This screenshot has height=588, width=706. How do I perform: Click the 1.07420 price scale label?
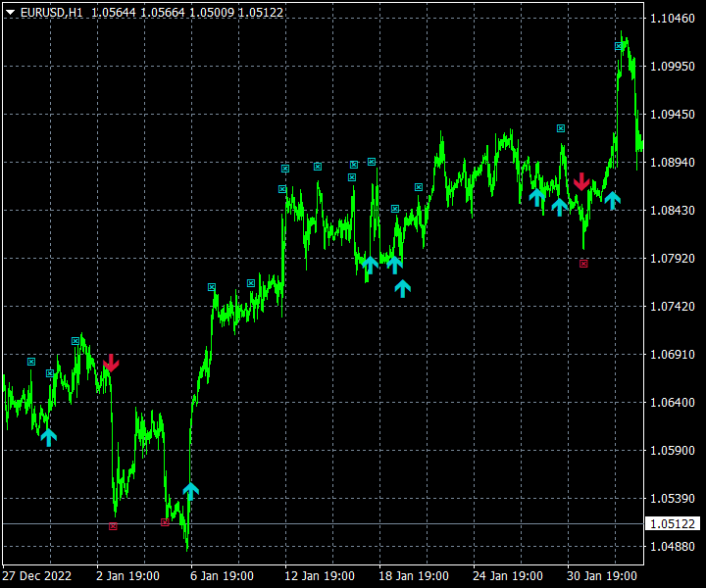tap(673, 307)
